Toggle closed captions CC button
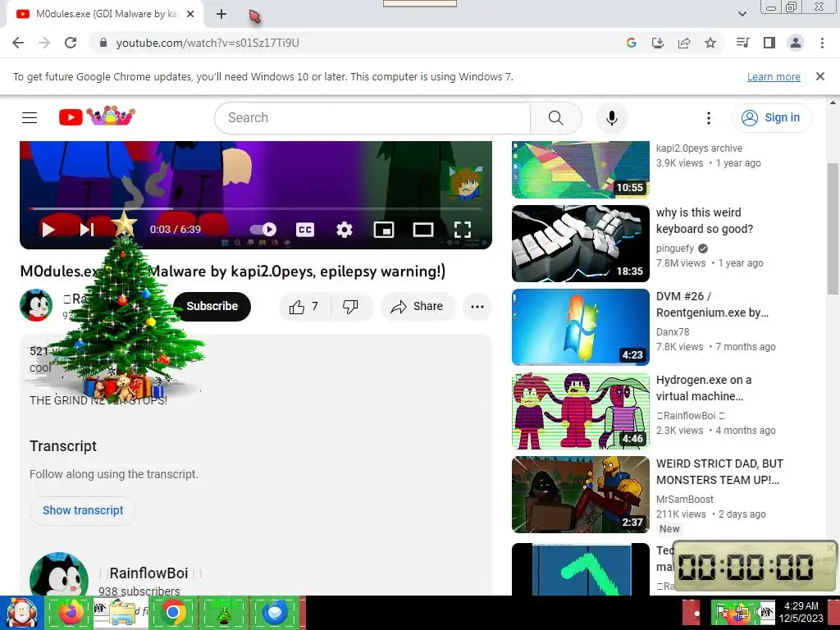The height and width of the screenshot is (630, 840). coord(305,230)
